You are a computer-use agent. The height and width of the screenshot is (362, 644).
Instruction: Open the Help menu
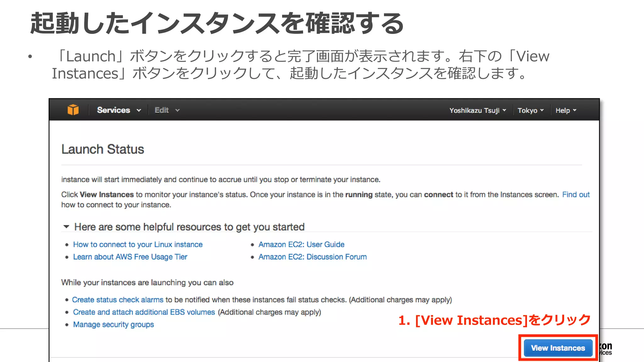pyautogui.click(x=566, y=111)
